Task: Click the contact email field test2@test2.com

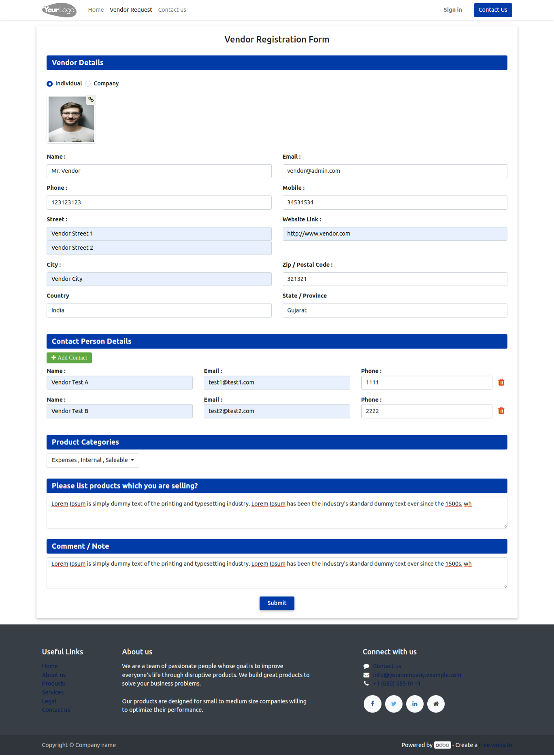Action: (277, 411)
